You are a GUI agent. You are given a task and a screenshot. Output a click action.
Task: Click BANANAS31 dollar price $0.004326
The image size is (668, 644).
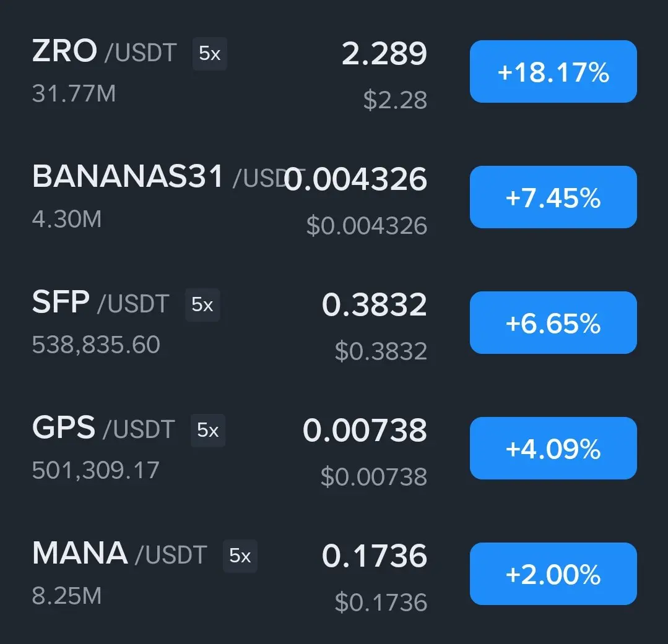click(x=367, y=226)
